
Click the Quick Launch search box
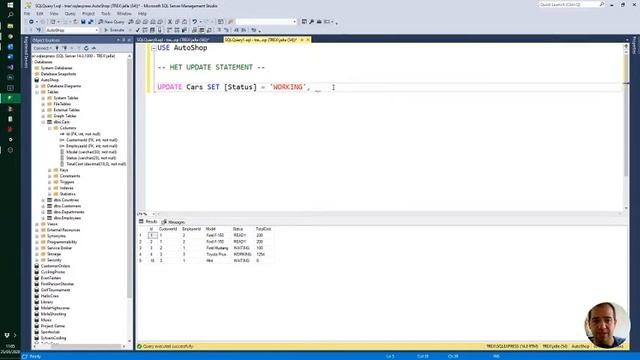coord(571,4)
